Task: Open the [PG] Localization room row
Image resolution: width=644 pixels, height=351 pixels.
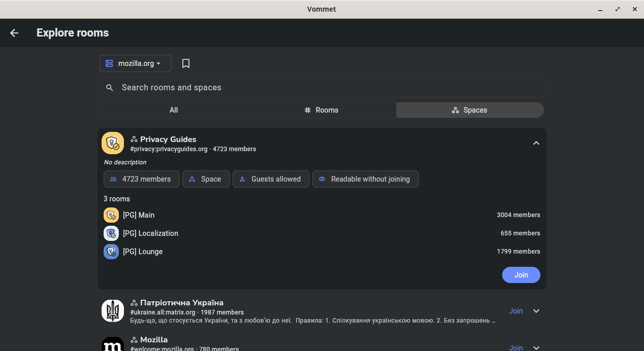Action: click(322, 233)
